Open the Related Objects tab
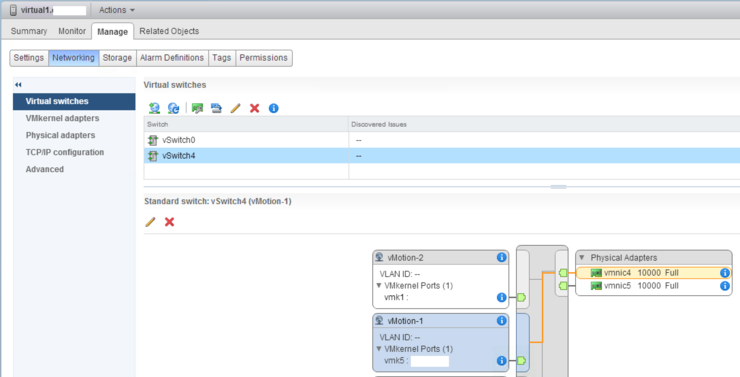Viewport: 740px width, 377px height. (169, 31)
